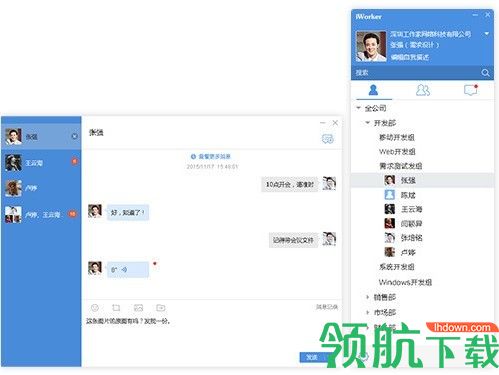This screenshot has height=375, width=499.
Task: Play the 6-second voice message bubble
Action: (128, 269)
